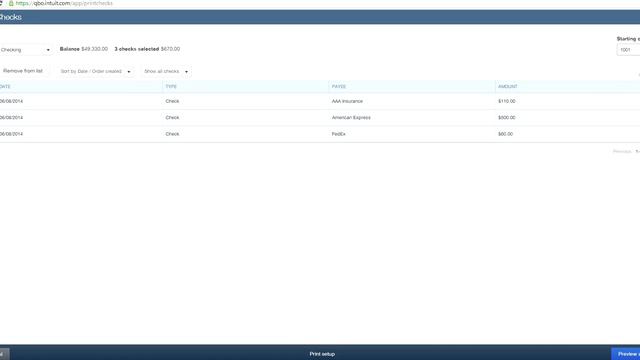Image resolution: width=640 pixels, height=360 pixels.
Task: Select the AAA Insurance payee cell
Action: pyautogui.click(x=347, y=101)
